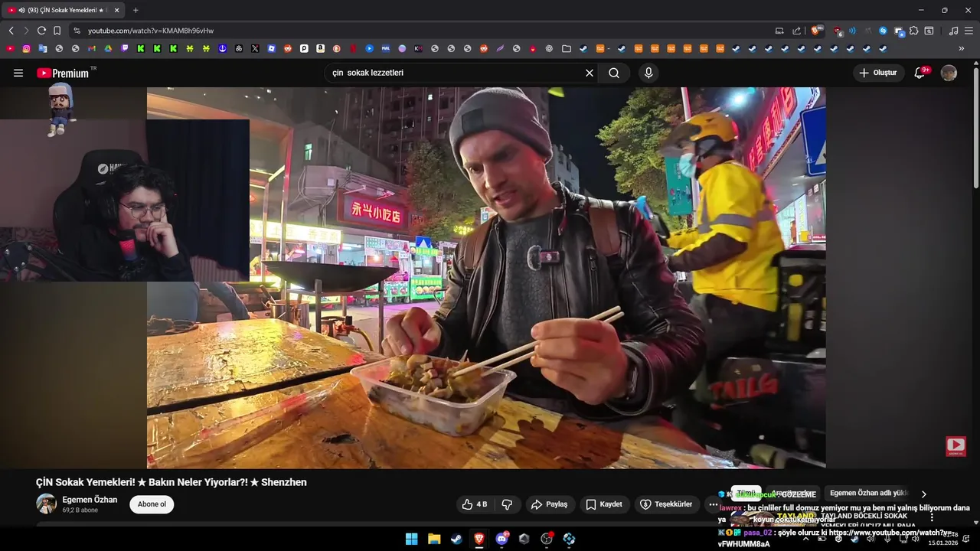
Task: Open Steam from the taskbar
Action: point(456,539)
